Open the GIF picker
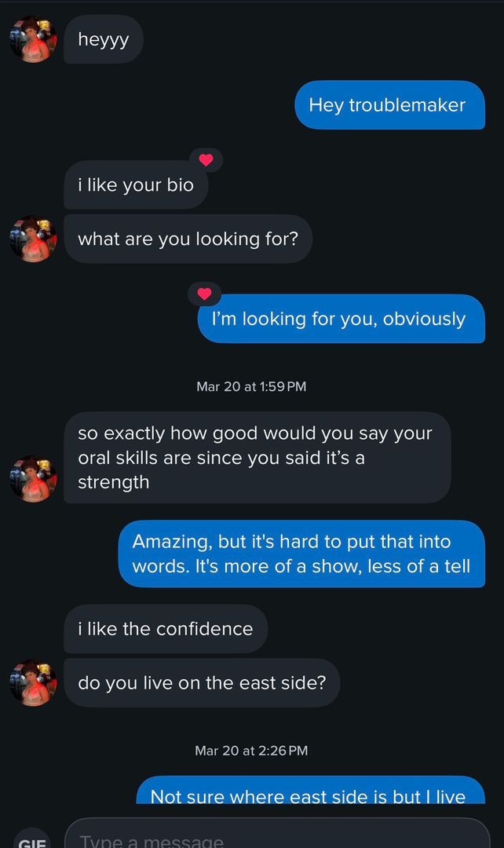 pos(32,842)
